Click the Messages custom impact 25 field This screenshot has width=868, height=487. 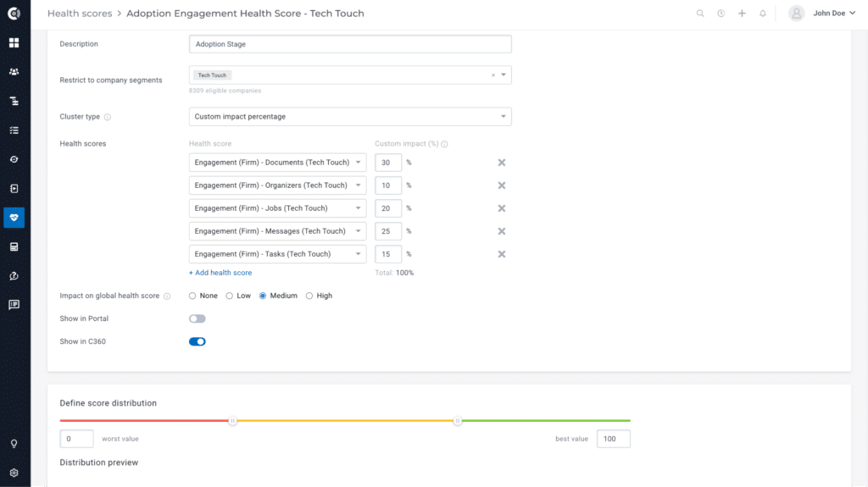tap(388, 231)
